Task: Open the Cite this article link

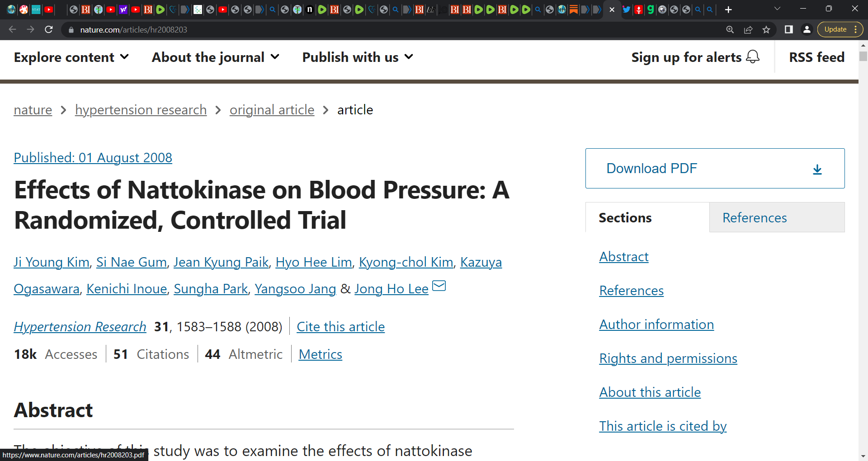Action: [x=340, y=327]
